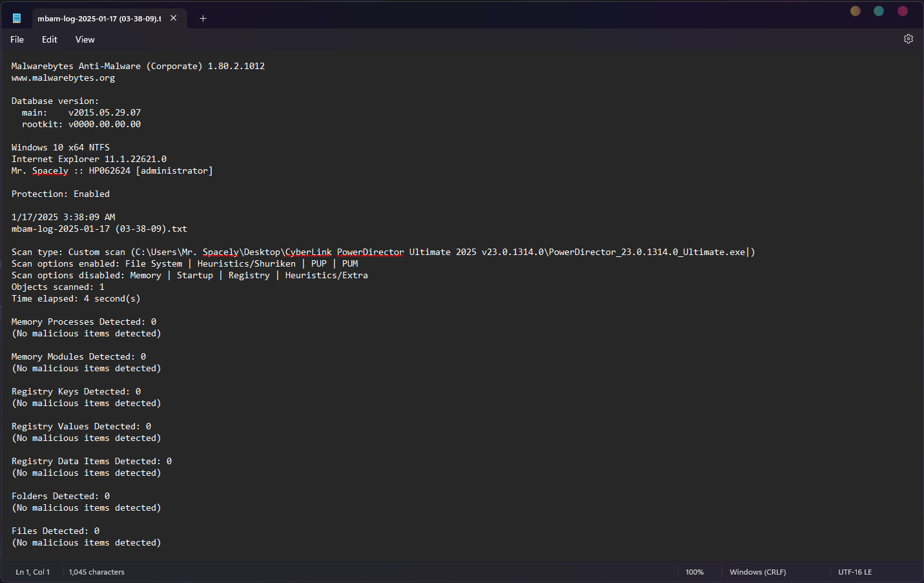924x583 pixels.
Task: Place the cursor on the misspelled word CyberLink
Action: (308, 252)
